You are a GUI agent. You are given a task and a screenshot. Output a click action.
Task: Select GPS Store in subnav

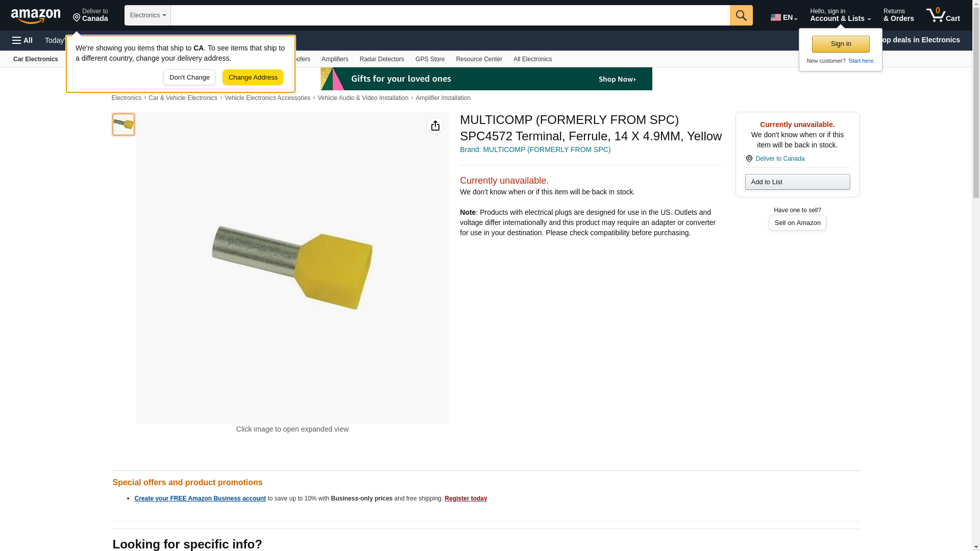point(430,59)
